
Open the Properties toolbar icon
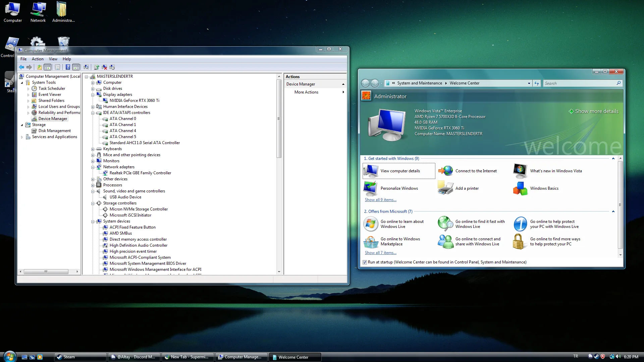pos(57,67)
